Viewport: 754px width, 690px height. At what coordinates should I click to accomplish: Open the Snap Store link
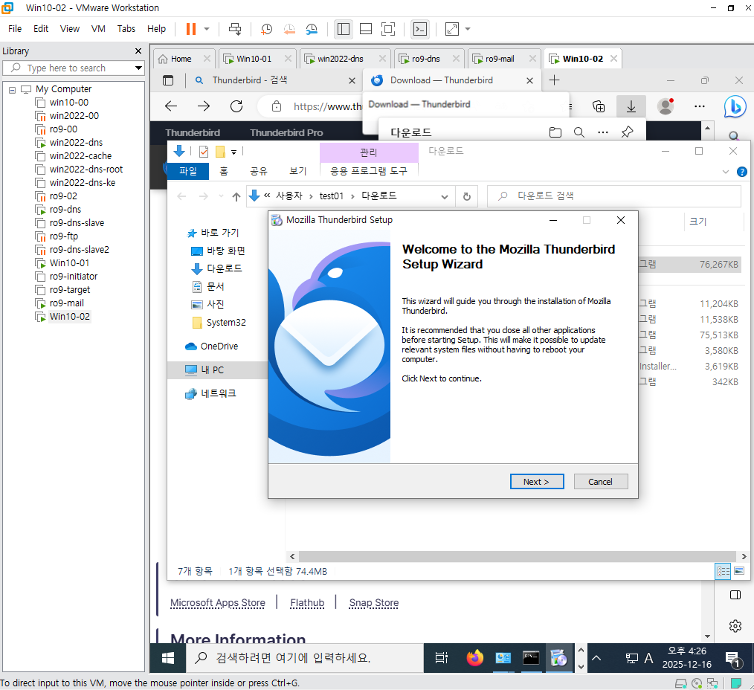374,602
